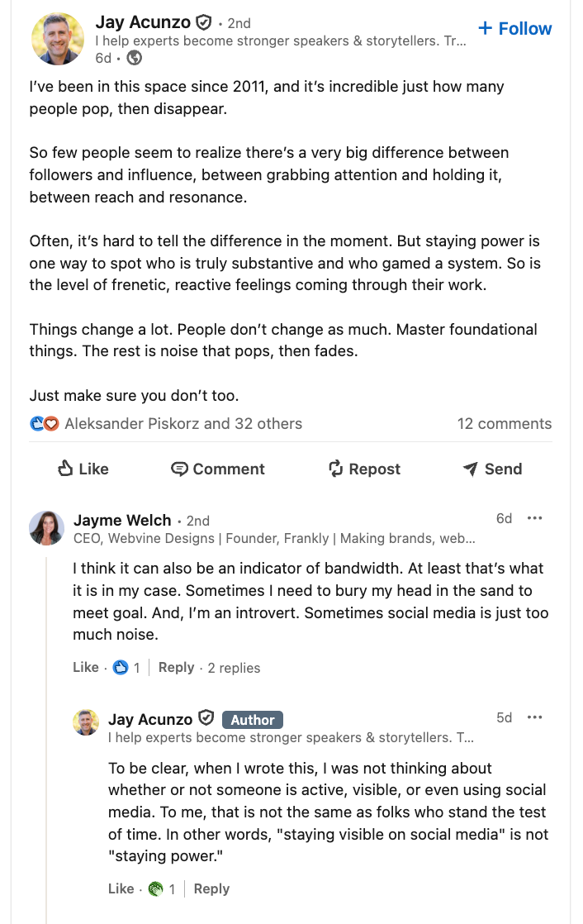This screenshot has height=924, width=583.
Task: Like Jayme Welch's comment using the Like link
Action: point(85,667)
